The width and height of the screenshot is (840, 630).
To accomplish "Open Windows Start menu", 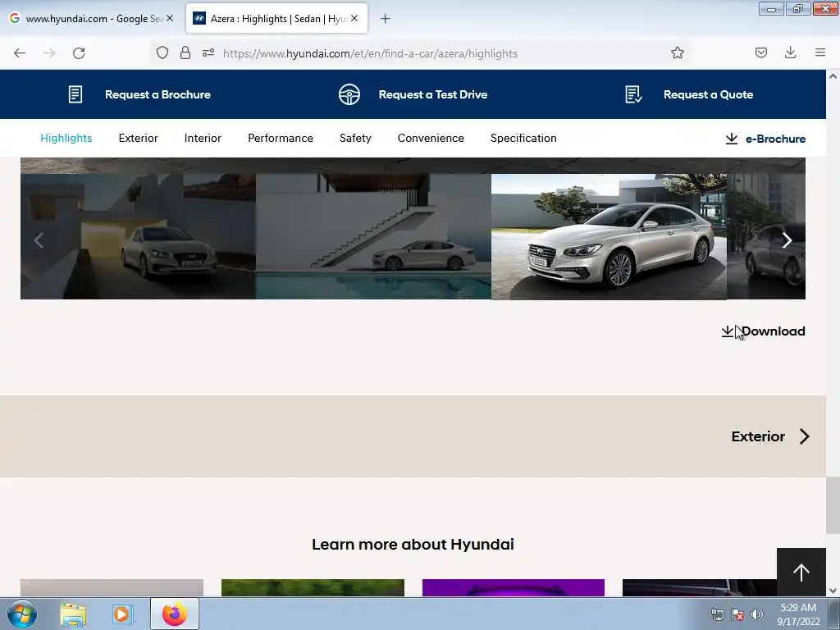I will click(22, 614).
